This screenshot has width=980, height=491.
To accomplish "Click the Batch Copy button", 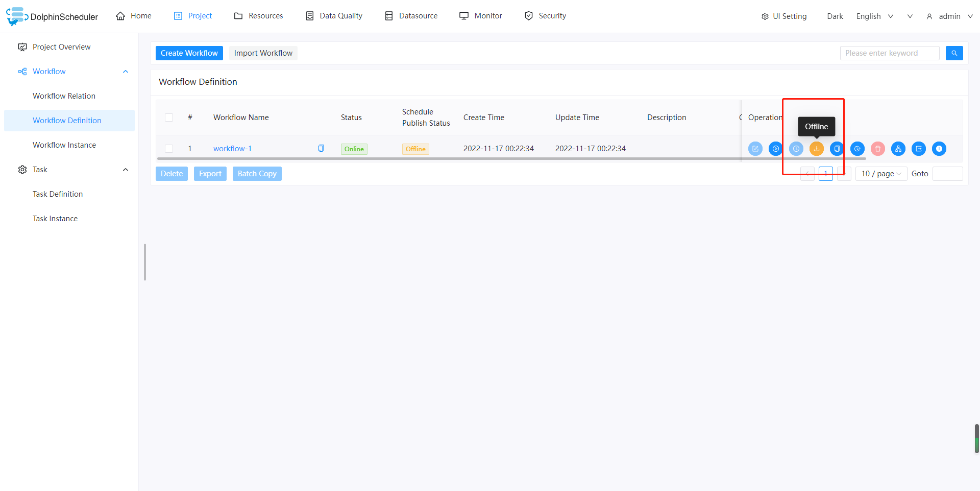I will [x=257, y=174].
